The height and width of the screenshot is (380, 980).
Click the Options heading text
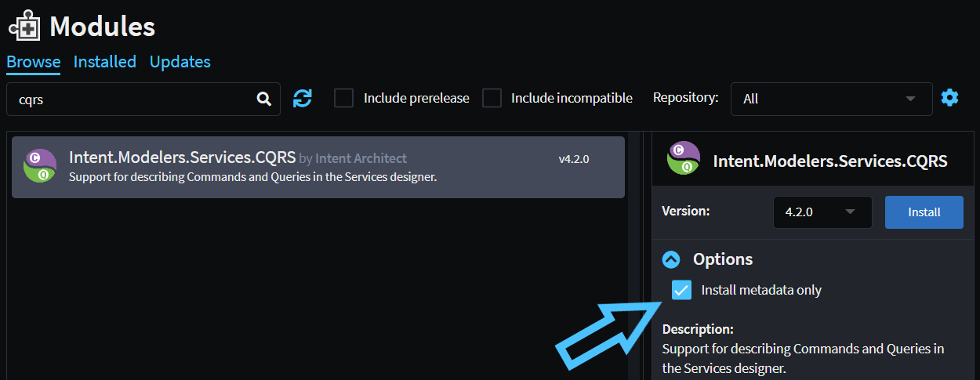tap(723, 259)
